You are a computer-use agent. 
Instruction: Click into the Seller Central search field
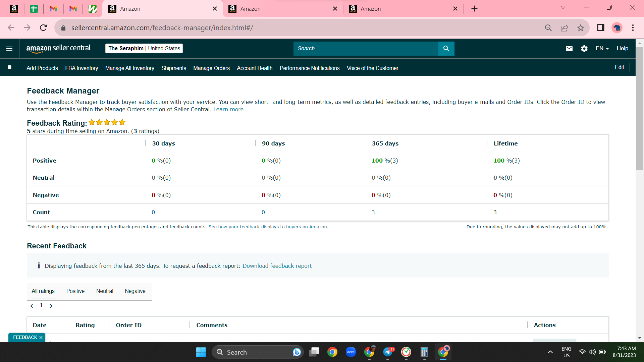366,49
